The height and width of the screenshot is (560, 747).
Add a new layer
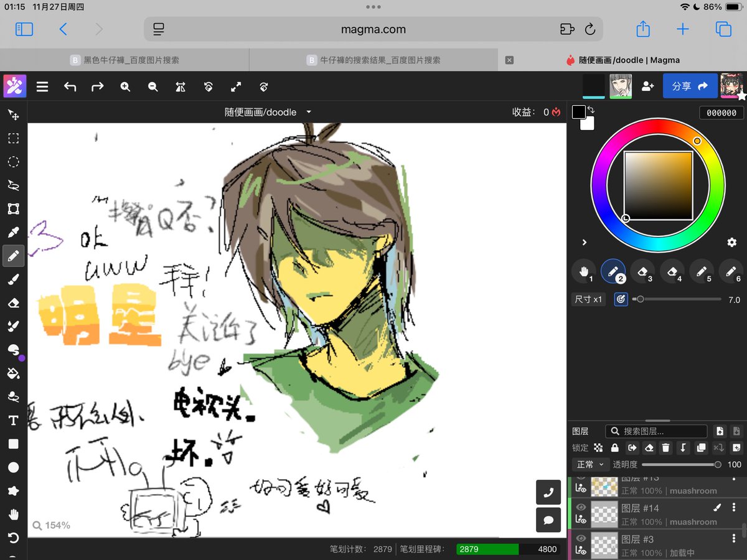[x=736, y=448]
